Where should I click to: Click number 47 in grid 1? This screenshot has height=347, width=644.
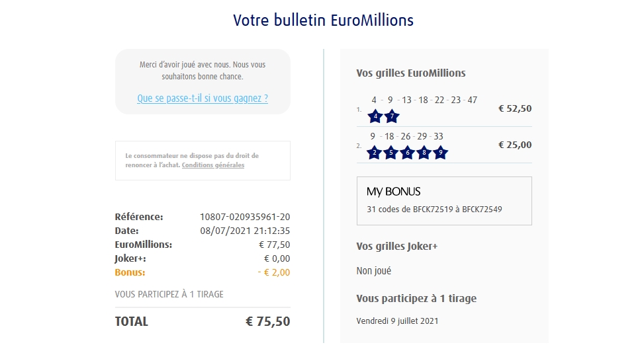click(x=472, y=100)
